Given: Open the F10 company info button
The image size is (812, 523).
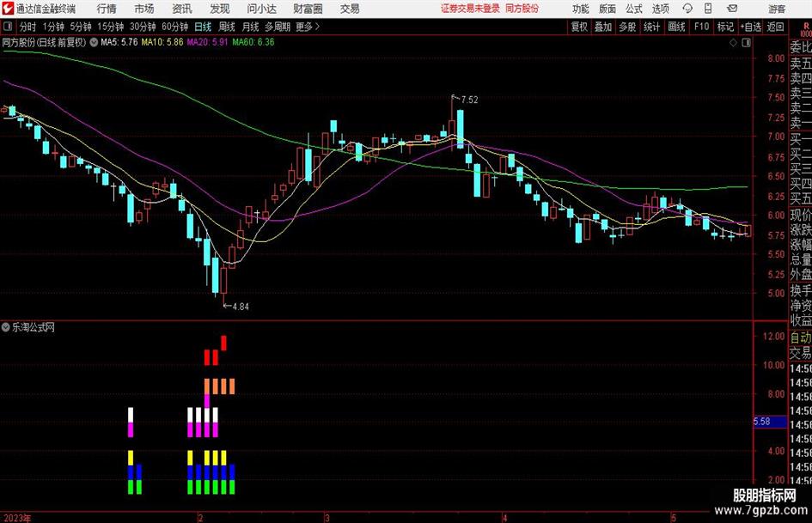Looking at the screenshot, I should (702, 27).
